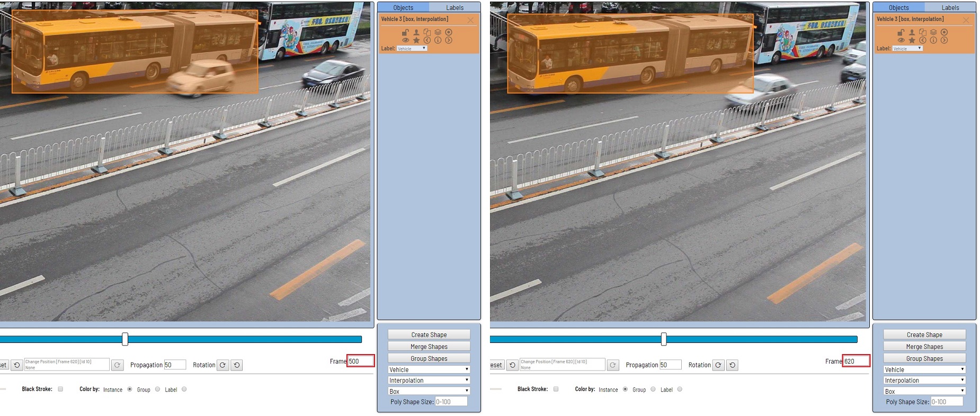Click the layers icon in the frame 500 object panel
The width and height of the screenshot is (980, 416).
click(438, 32)
